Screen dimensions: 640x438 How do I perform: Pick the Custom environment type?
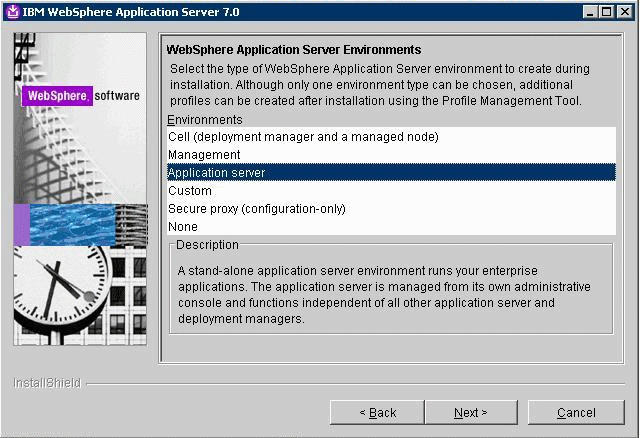pyautogui.click(x=190, y=190)
